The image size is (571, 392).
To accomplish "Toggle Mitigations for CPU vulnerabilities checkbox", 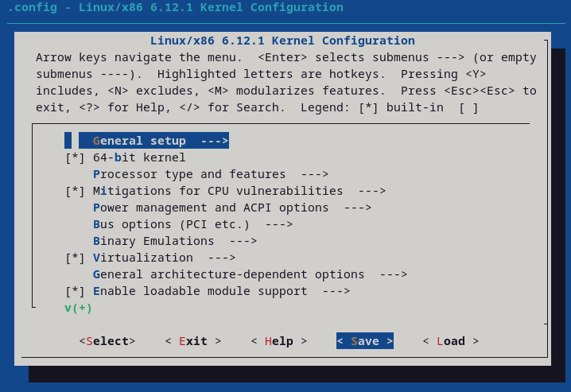I will click(x=75, y=191).
